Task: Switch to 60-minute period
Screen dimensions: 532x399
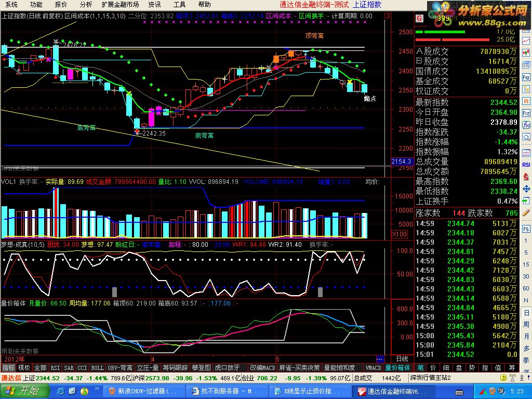Action: 526,288
